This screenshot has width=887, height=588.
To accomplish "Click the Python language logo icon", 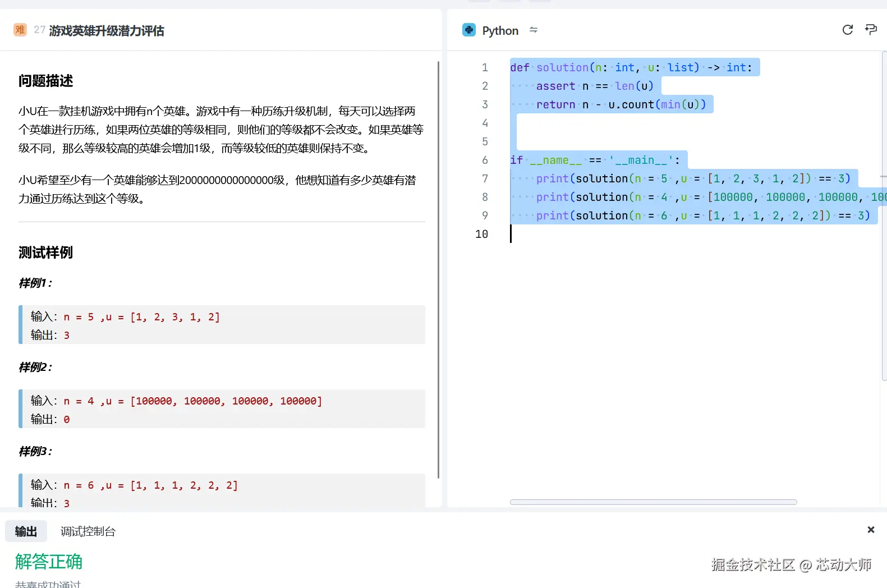I will click(468, 30).
